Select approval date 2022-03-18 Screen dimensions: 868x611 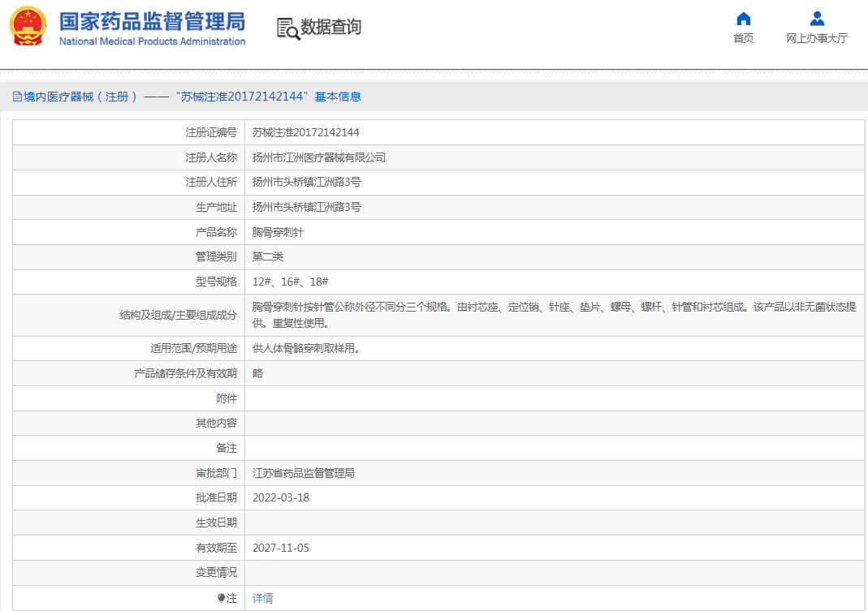[281, 498]
